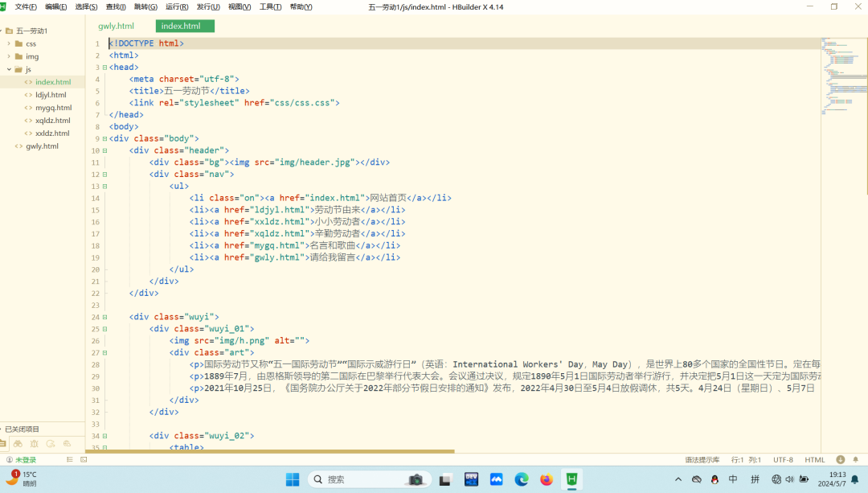The width and height of the screenshot is (868, 493).
Task: Collapse the js folder in the project tree
Action: tap(9, 69)
